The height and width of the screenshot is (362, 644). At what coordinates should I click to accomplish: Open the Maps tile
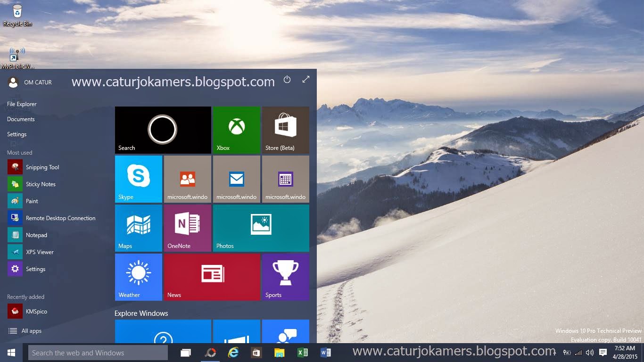tap(138, 228)
